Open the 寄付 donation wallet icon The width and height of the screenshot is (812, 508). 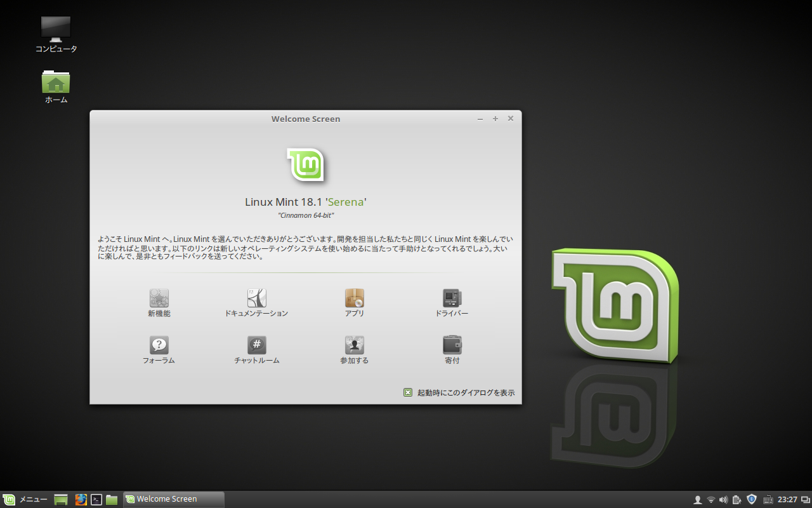[x=452, y=345]
